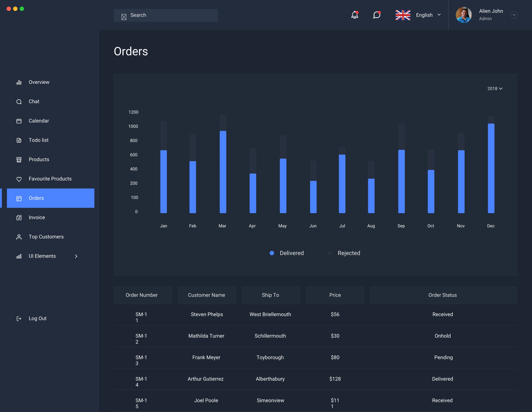Viewport: 532px width, 412px height.
Task: Click customer name Joel Poole
Action: click(x=206, y=400)
